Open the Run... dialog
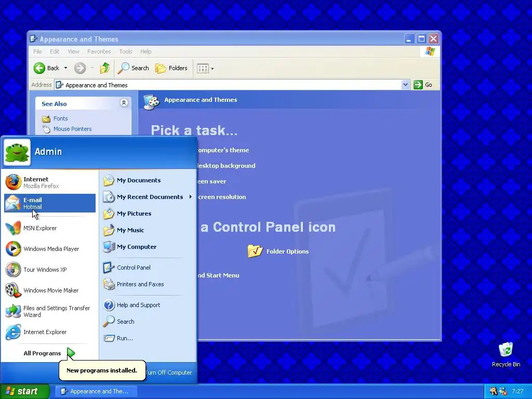The height and width of the screenshot is (399, 532). (148, 338)
